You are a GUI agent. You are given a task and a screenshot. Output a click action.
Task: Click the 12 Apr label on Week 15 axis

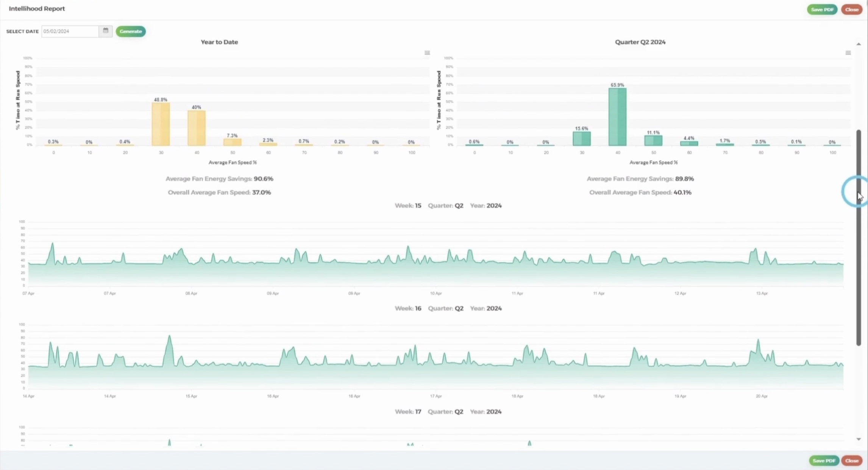680,293
